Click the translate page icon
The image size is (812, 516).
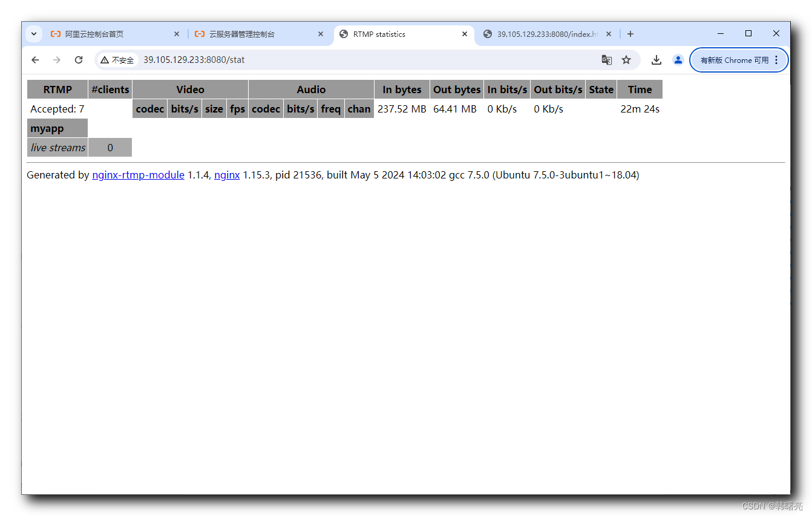(606, 60)
